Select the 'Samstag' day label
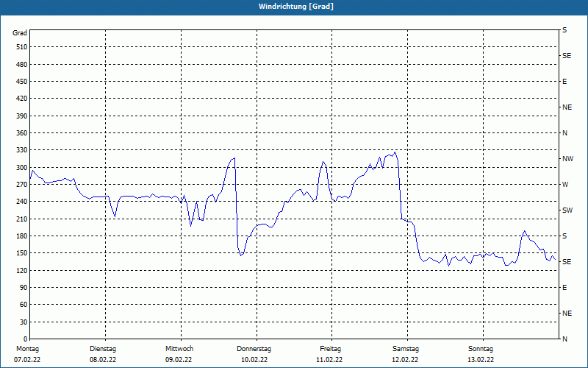Image resolution: width=588 pixels, height=368 pixels. pos(406,349)
